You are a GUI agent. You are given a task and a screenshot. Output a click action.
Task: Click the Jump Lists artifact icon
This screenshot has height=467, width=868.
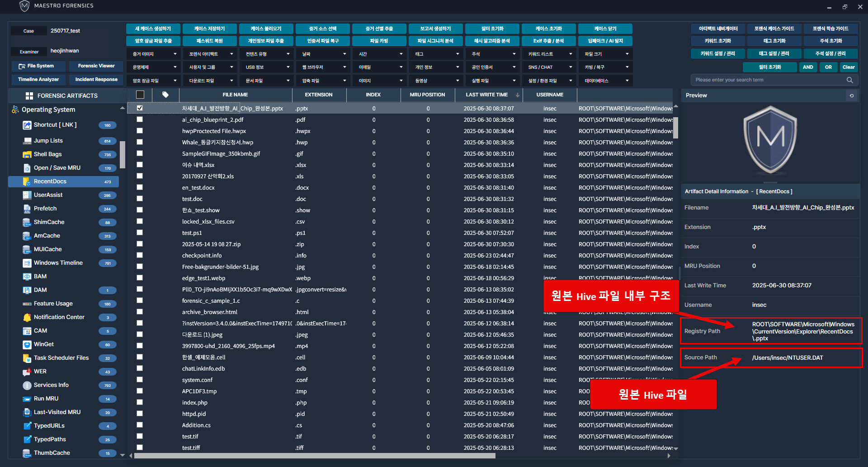tap(27, 141)
